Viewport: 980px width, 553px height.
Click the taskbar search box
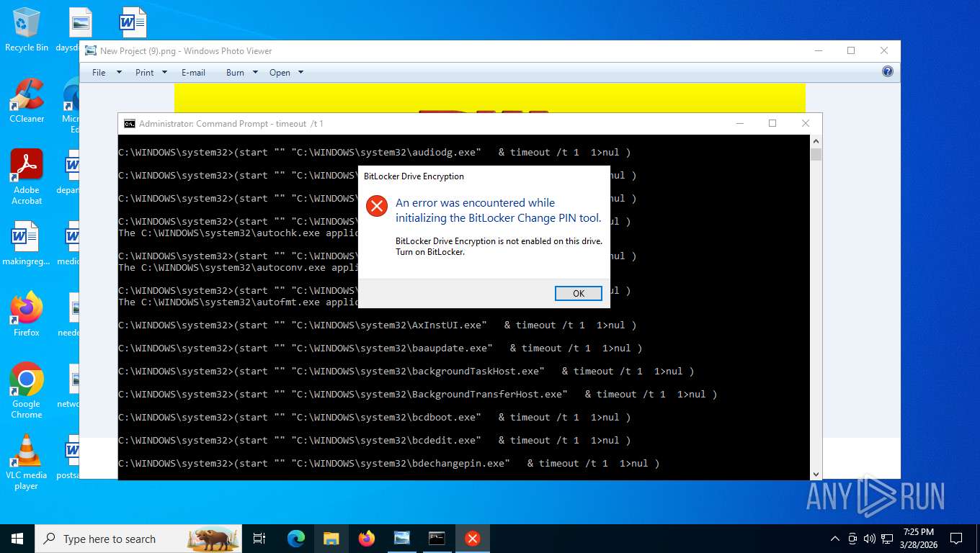pyautogui.click(x=138, y=539)
